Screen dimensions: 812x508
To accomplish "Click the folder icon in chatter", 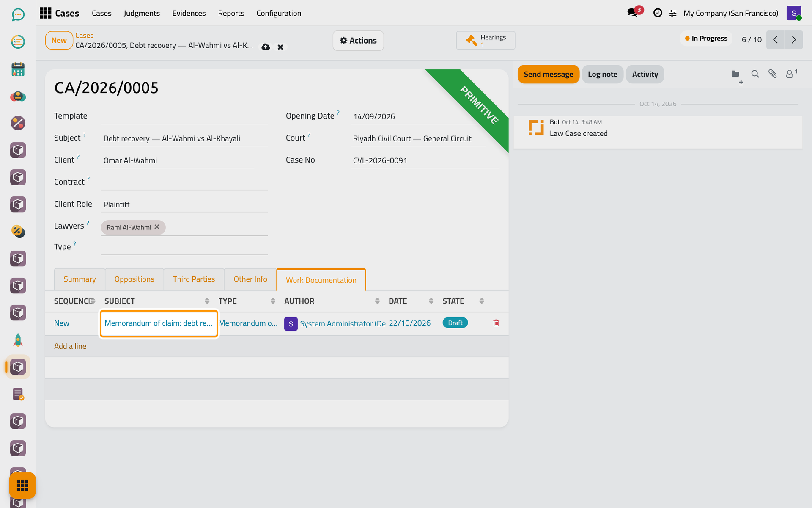I will coord(735,74).
